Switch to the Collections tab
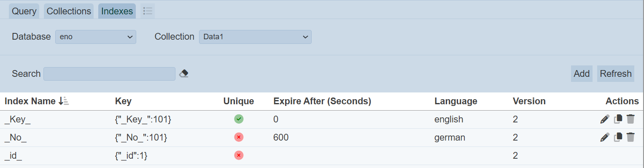 pos(69,11)
